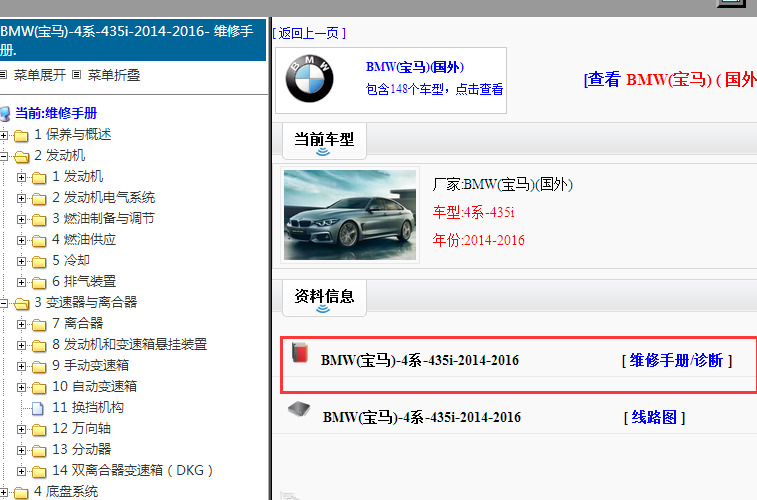This screenshot has width=757, height=500.
Task: Click folder icon of 13 分动器
Action: pyautogui.click(x=39, y=450)
